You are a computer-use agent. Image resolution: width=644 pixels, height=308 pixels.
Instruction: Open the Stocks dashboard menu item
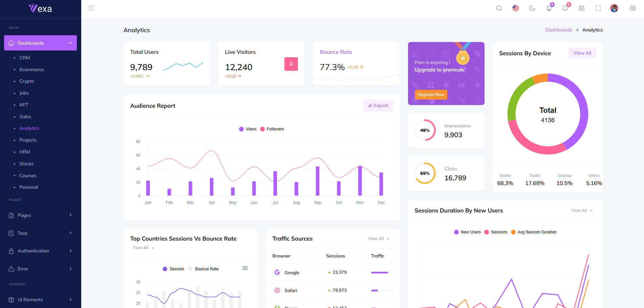(26, 164)
